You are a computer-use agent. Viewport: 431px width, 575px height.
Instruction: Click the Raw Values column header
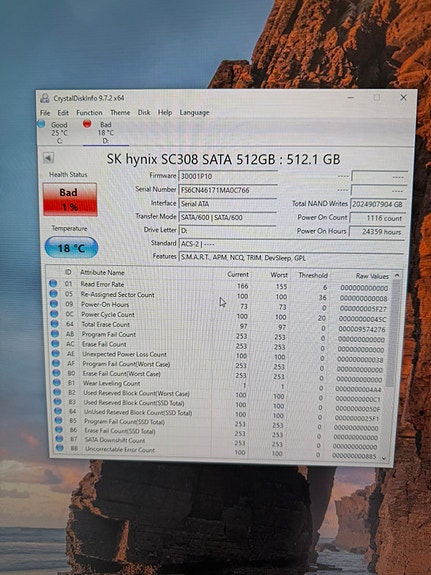[372, 276]
